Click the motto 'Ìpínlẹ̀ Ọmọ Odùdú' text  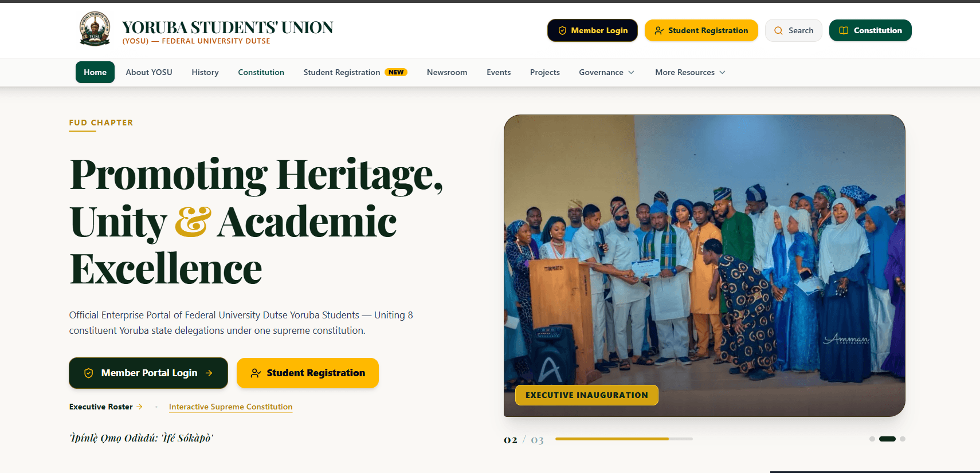(x=141, y=438)
